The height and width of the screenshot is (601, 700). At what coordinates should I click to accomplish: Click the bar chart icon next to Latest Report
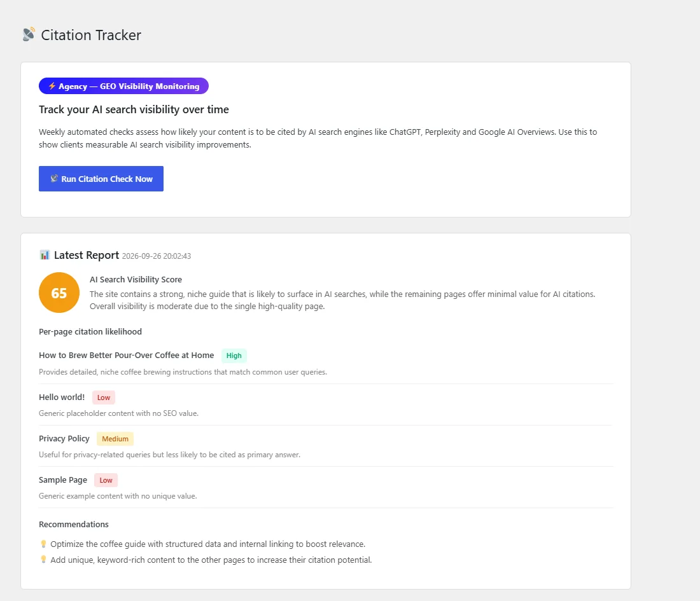pos(45,255)
